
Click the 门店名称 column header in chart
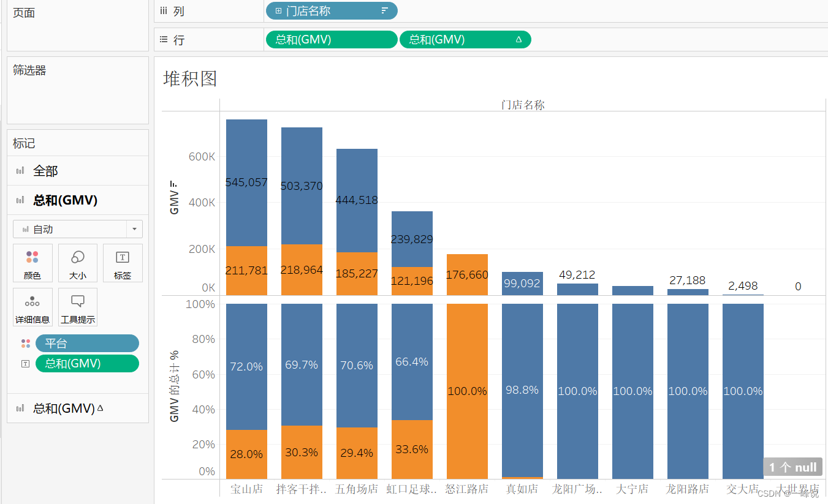coord(523,105)
